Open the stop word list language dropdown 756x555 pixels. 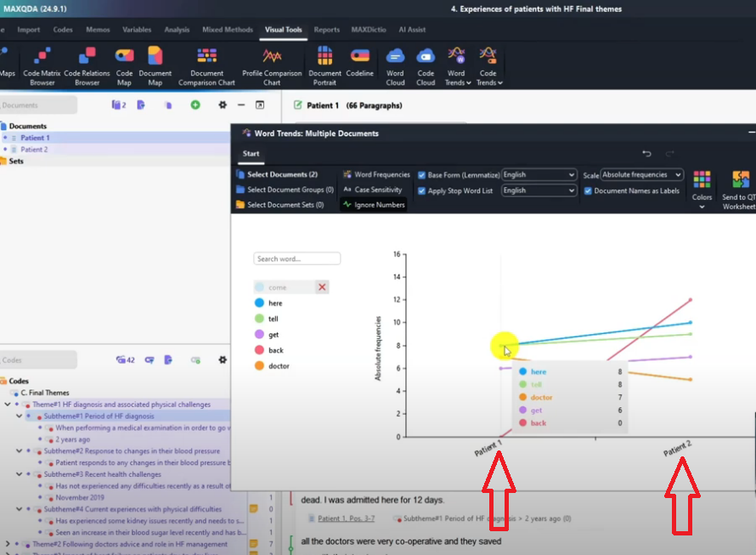pos(539,190)
